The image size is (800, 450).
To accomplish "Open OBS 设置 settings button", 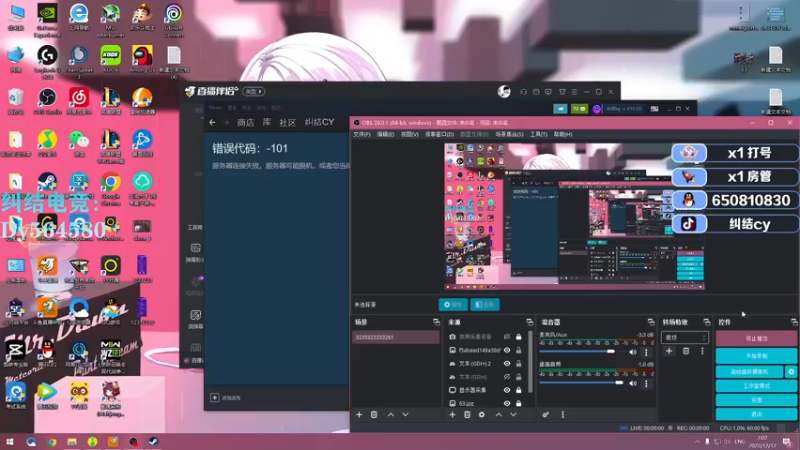I will (x=756, y=400).
